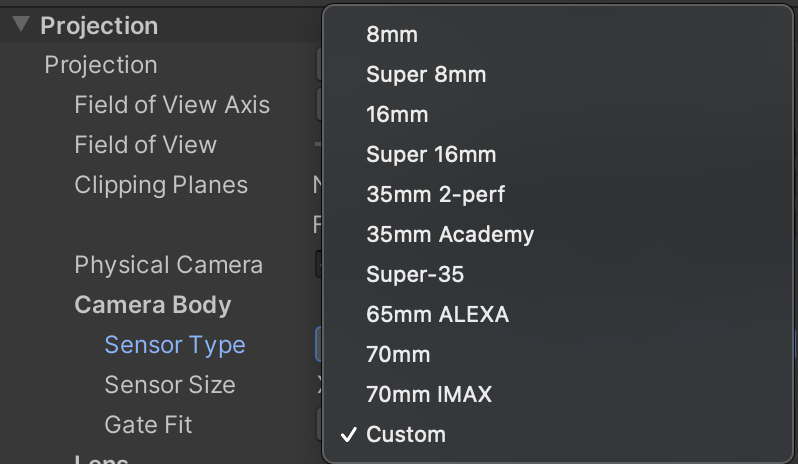Pick 70mm IMAX sensor type

429,395
